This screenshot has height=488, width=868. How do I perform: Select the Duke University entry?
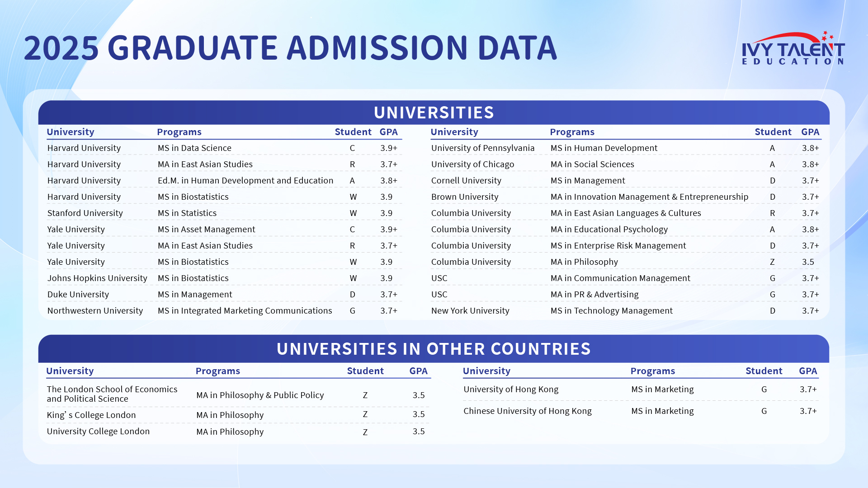coord(78,295)
